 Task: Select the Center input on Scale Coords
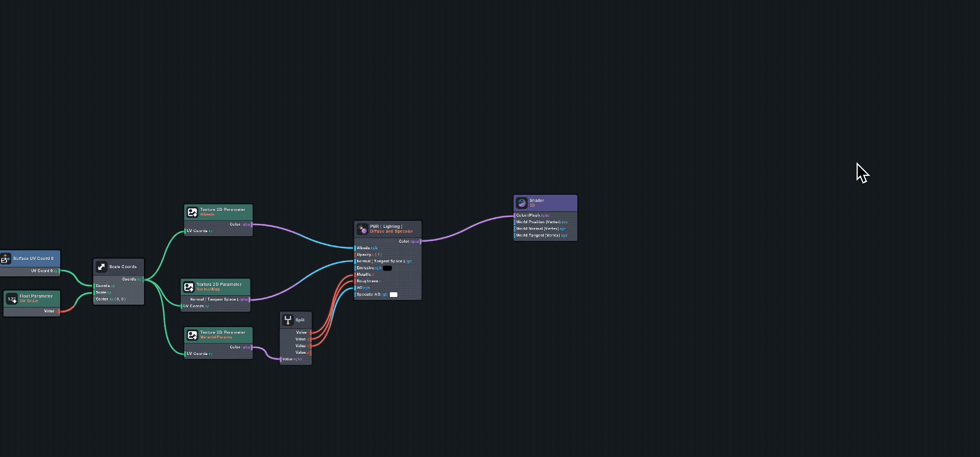pos(110,299)
